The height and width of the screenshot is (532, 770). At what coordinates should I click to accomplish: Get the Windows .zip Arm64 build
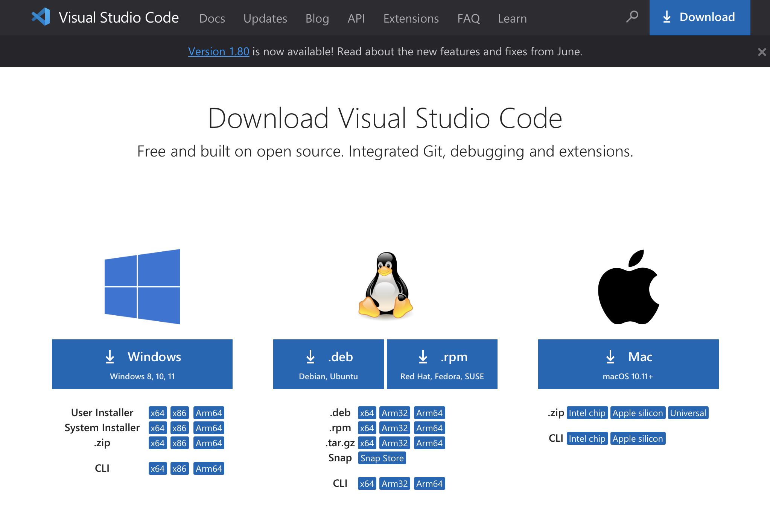(x=209, y=443)
